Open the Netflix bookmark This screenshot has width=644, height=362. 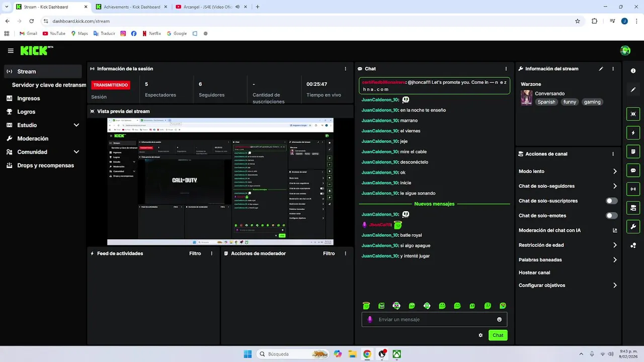coord(151,34)
